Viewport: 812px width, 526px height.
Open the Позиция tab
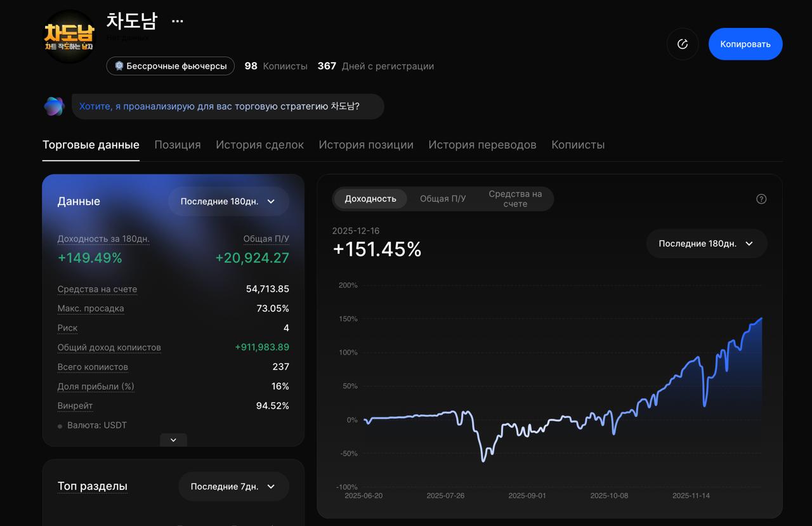(178, 145)
